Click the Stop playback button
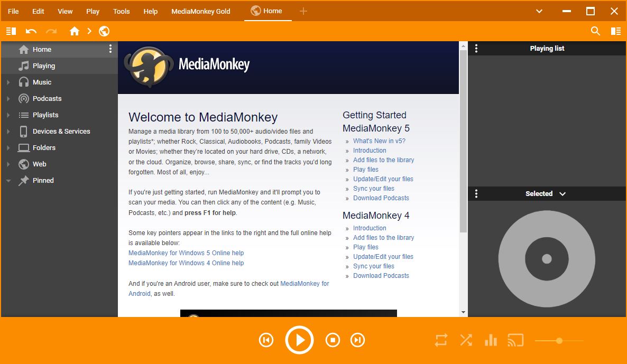Viewport: 627px width, 364px height. 333,340
